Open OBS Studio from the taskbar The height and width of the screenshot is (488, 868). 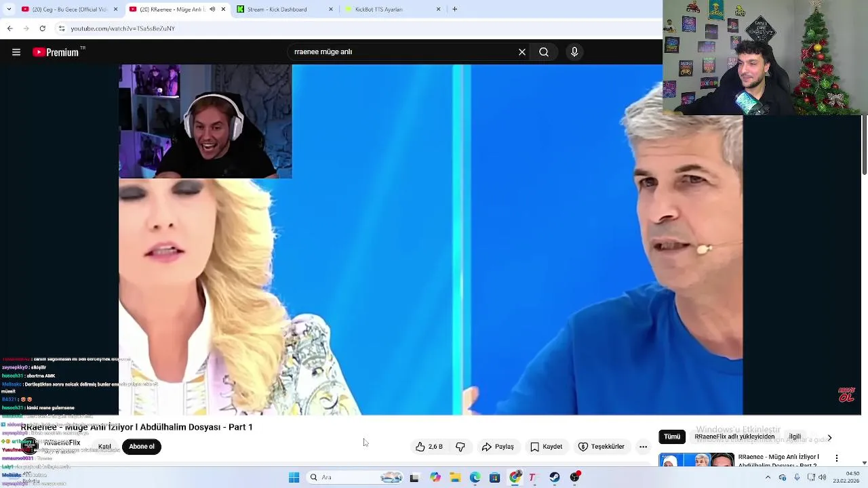[575, 478]
